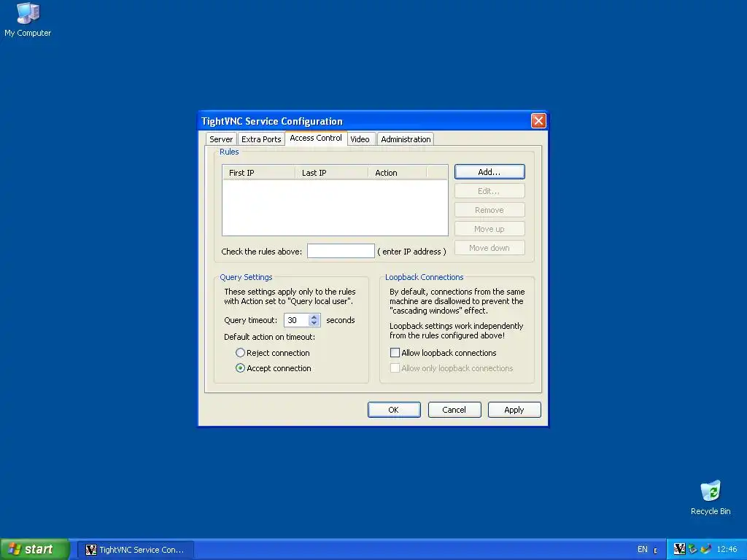Click the Add... rule button

(489, 172)
